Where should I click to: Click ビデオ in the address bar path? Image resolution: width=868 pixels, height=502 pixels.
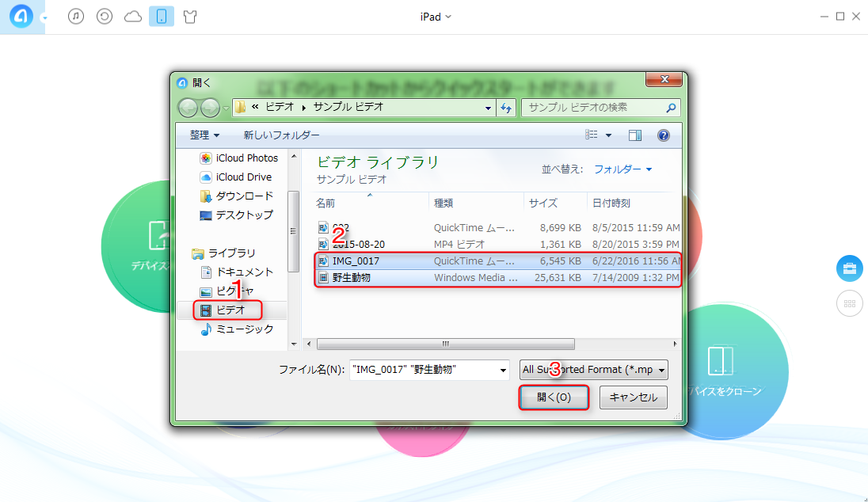click(x=280, y=107)
